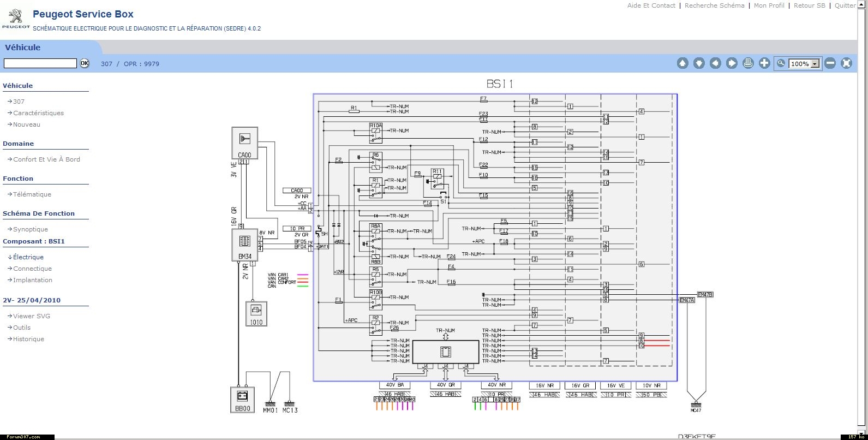This screenshot has height=440, width=868.
Task: Pan the schematic right with arrow icon
Action: (x=732, y=63)
